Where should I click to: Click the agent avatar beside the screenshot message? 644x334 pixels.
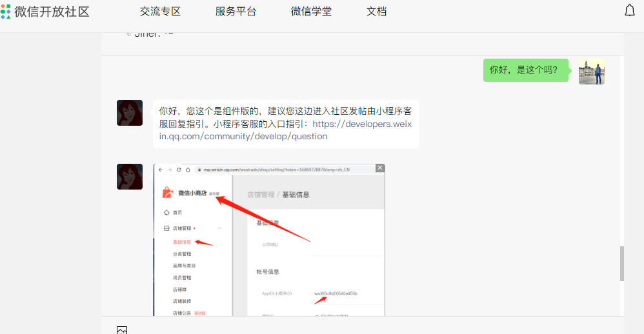(130, 177)
